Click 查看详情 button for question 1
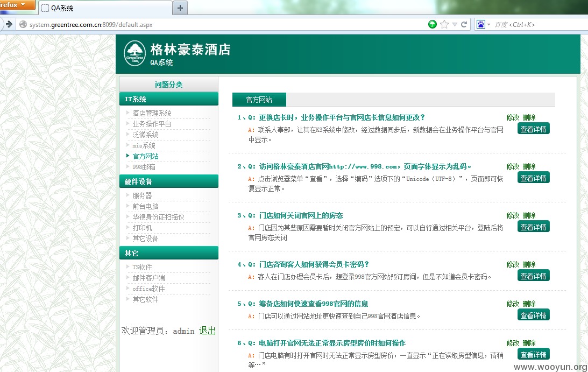The image size is (588, 372). (x=533, y=129)
